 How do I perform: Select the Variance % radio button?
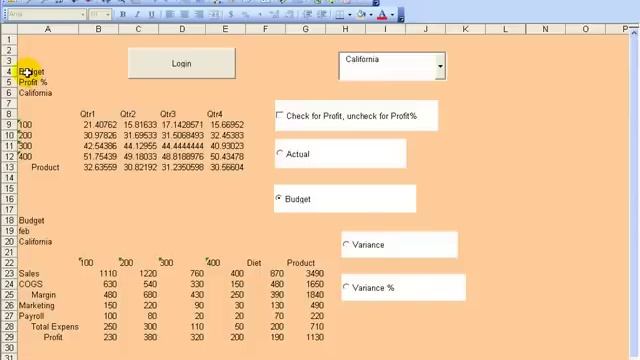coord(346,287)
